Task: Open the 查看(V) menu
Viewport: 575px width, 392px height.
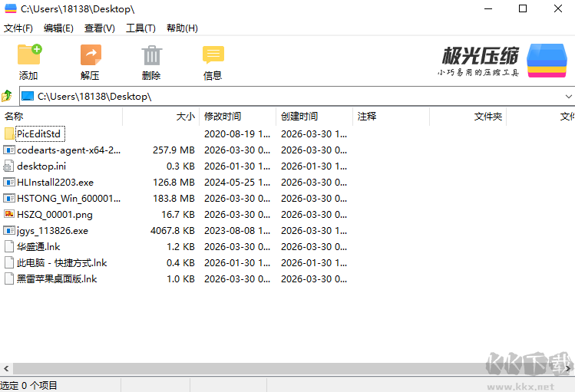Action: (99, 28)
